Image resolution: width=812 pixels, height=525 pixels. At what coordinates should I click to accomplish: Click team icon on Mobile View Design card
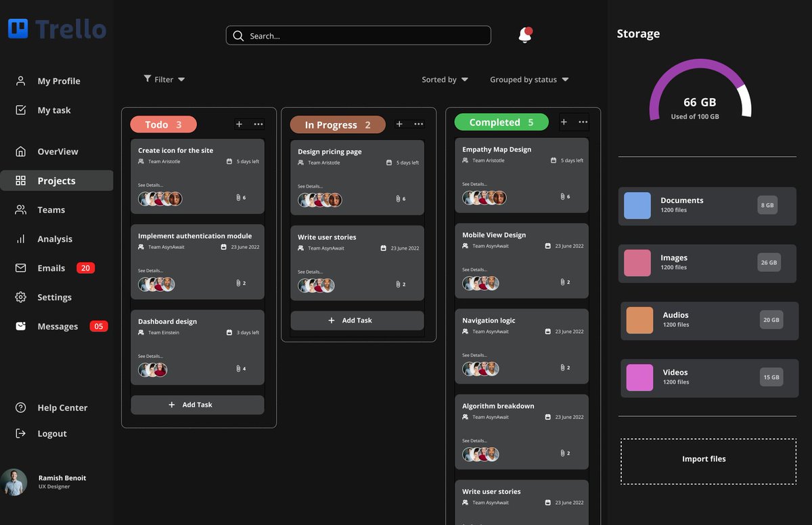(466, 246)
